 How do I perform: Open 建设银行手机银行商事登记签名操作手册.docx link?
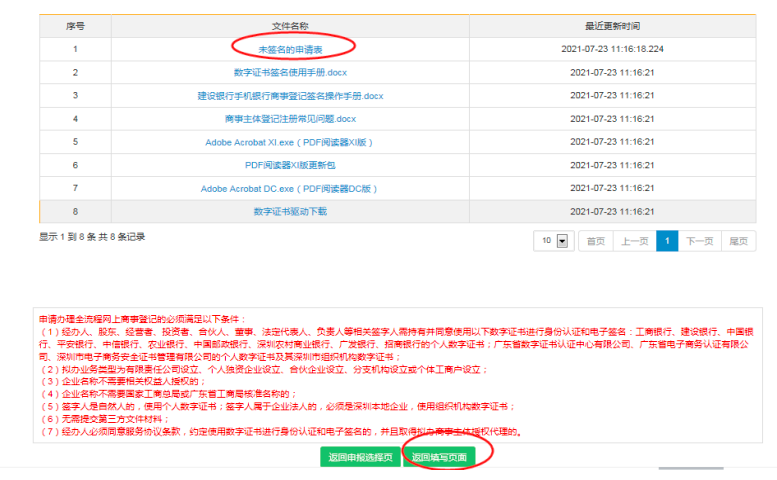(290, 95)
